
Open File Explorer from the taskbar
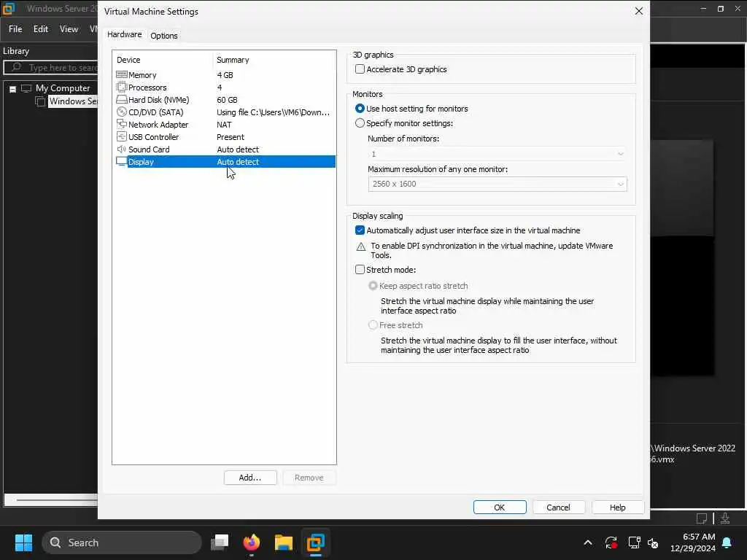[x=284, y=542]
